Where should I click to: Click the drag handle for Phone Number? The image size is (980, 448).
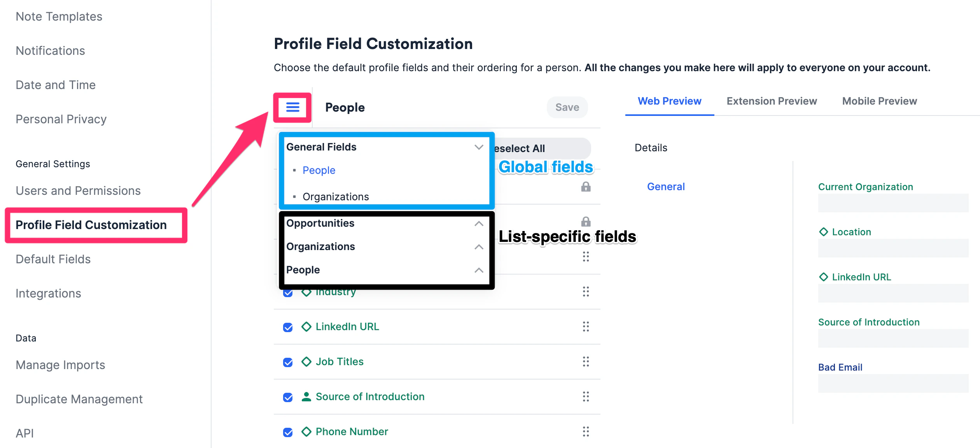point(586,432)
